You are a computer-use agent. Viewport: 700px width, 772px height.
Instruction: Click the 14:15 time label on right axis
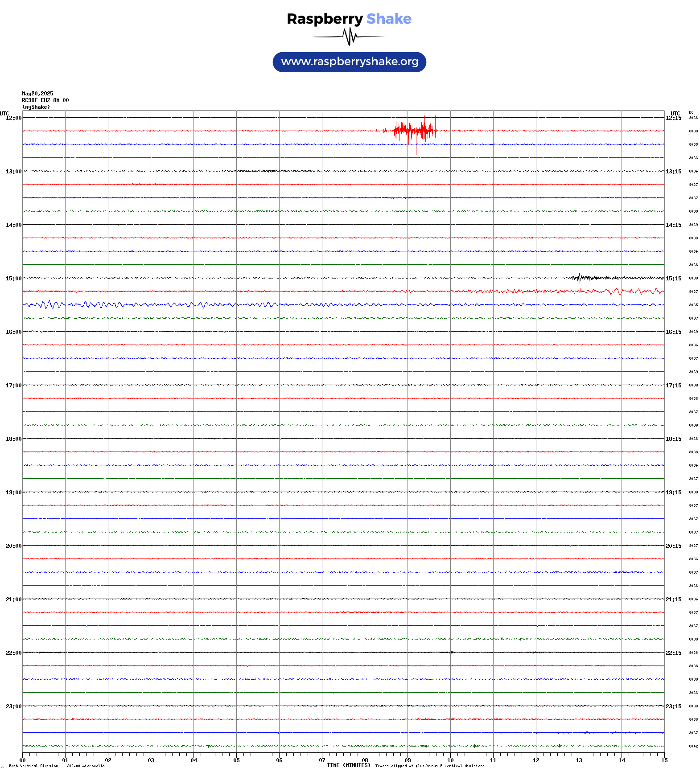pyautogui.click(x=673, y=225)
